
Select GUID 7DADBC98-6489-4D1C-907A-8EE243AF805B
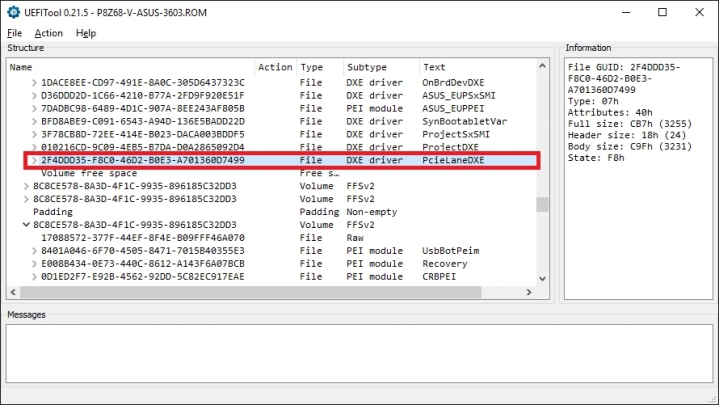point(143,108)
